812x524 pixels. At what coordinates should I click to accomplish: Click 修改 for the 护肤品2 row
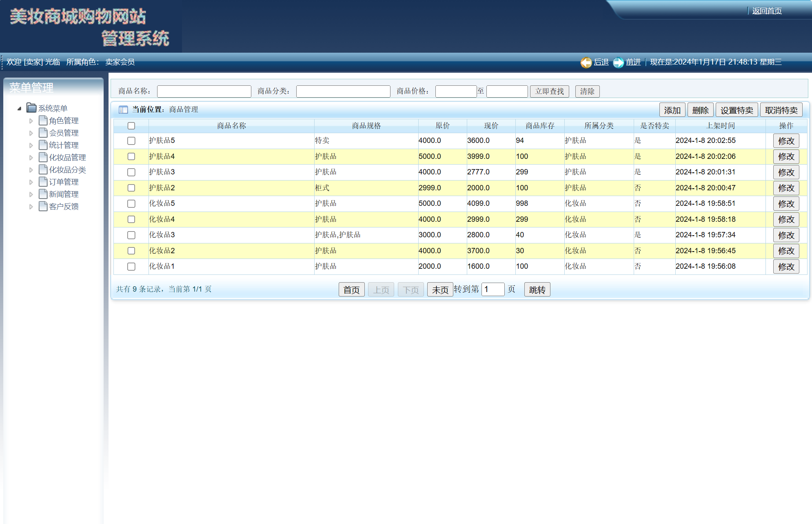click(786, 188)
